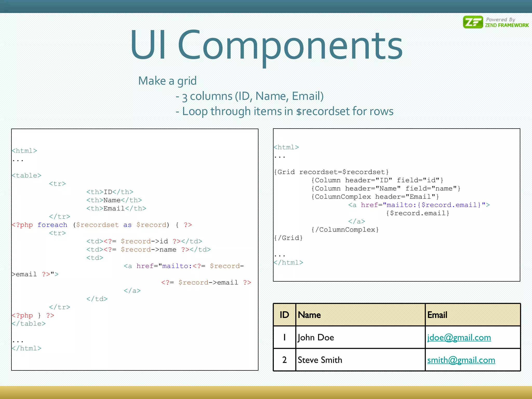This screenshot has width=532, height=399.
Task: Click the '3 columns (ID, Name, Email)' bullet
Action: tap(250, 96)
